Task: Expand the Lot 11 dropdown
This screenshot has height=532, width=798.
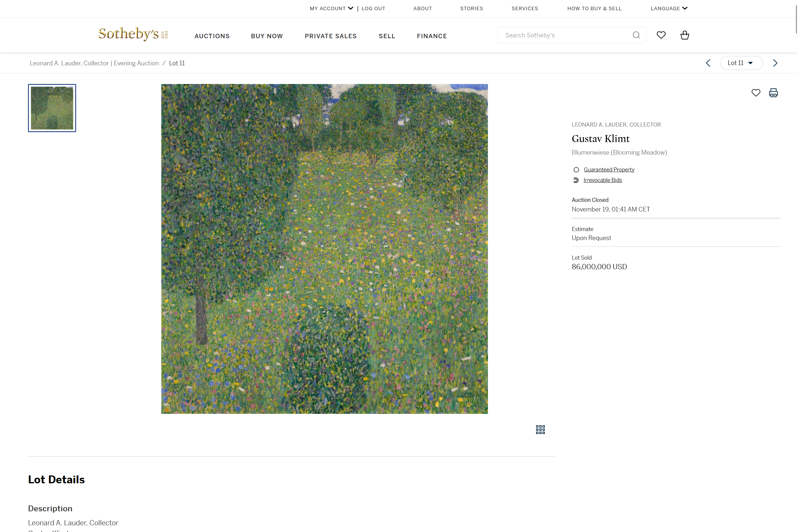Action: click(x=741, y=63)
